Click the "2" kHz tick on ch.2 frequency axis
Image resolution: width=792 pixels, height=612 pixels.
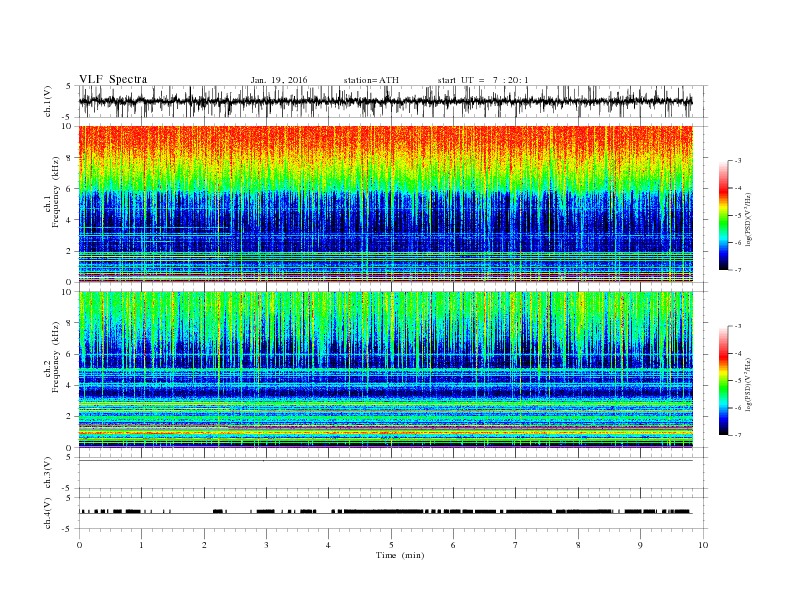click(70, 417)
